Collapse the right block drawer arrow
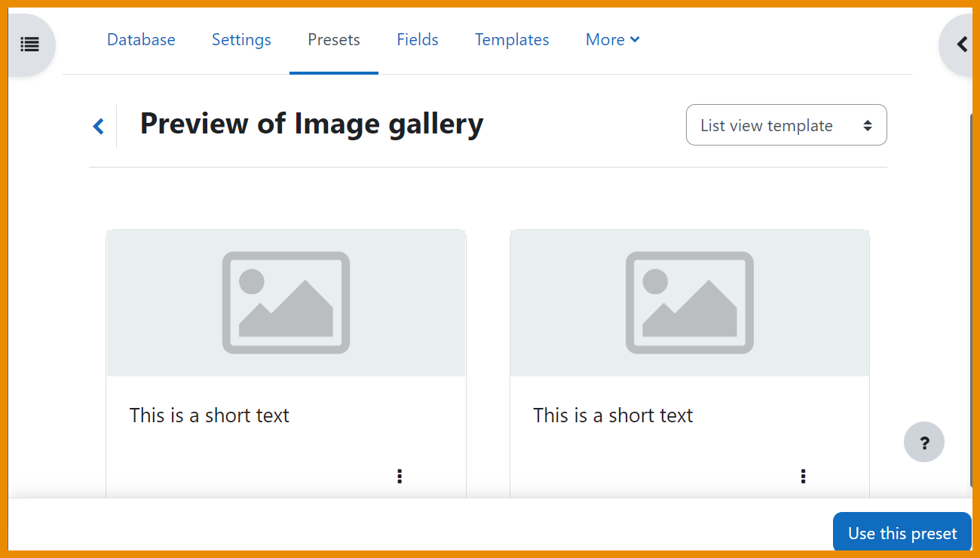The image size is (980, 558). point(961,44)
